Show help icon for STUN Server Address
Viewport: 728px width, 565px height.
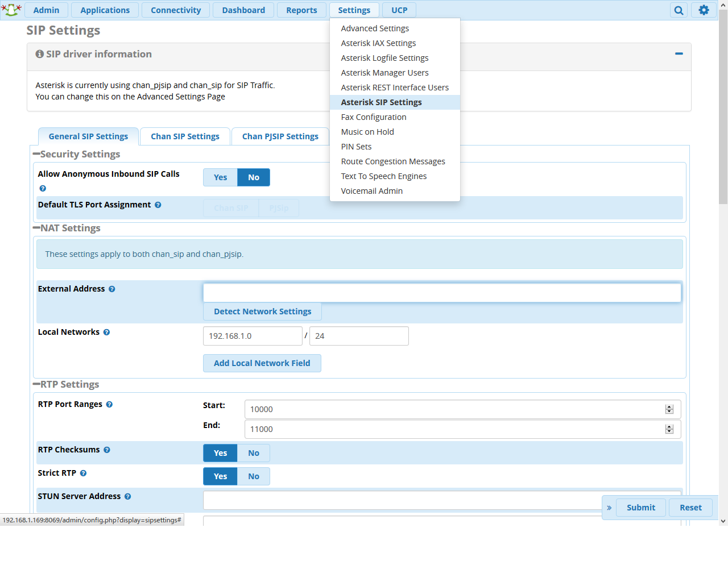pyautogui.click(x=128, y=496)
